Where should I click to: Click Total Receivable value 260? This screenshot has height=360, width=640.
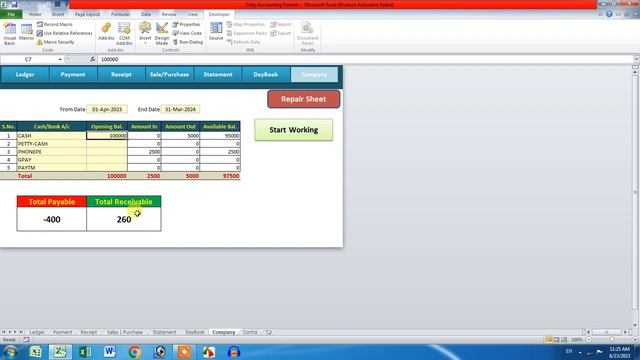point(124,219)
